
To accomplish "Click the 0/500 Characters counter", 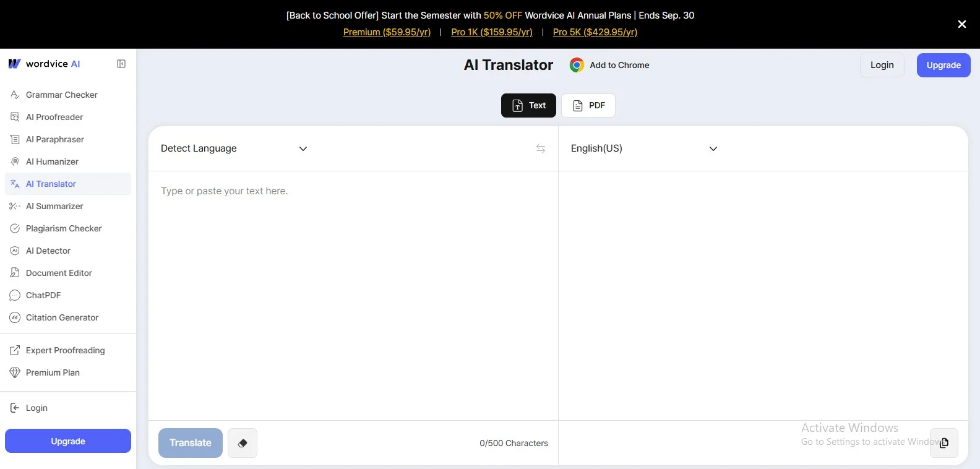I will (514, 443).
